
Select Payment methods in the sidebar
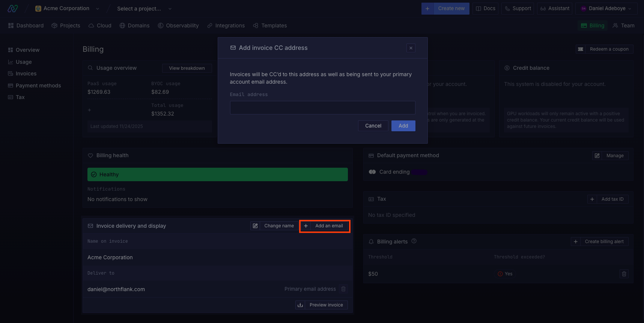(35, 86)
